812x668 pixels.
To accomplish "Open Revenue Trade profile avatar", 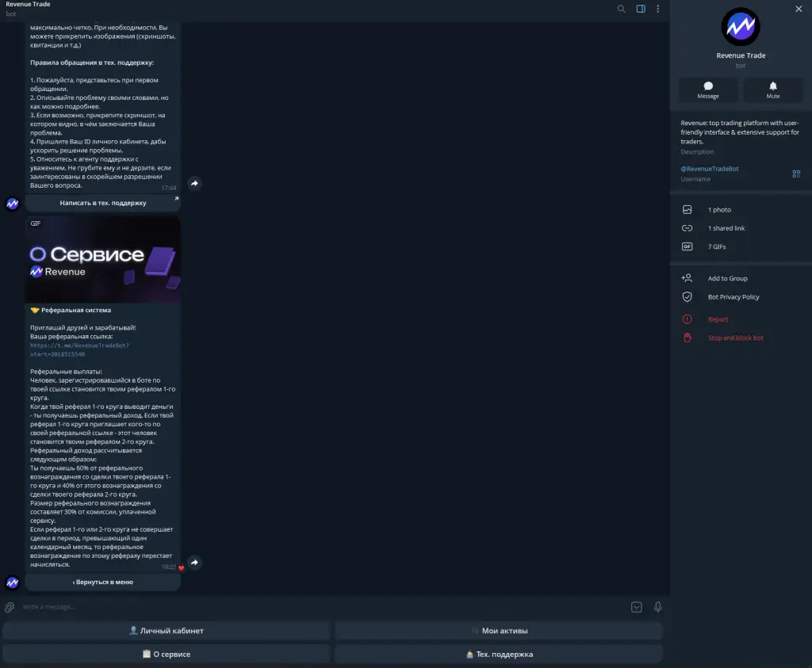I will tap(741, 26).
